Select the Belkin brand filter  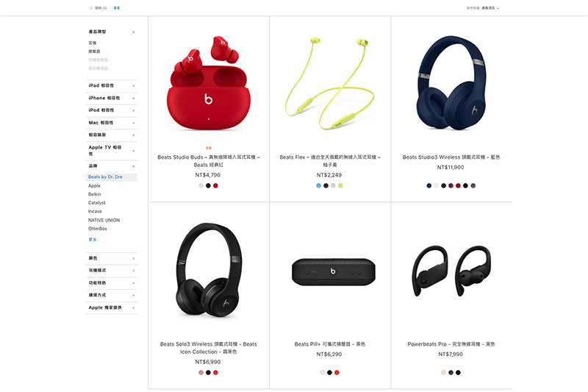point(95,194)
